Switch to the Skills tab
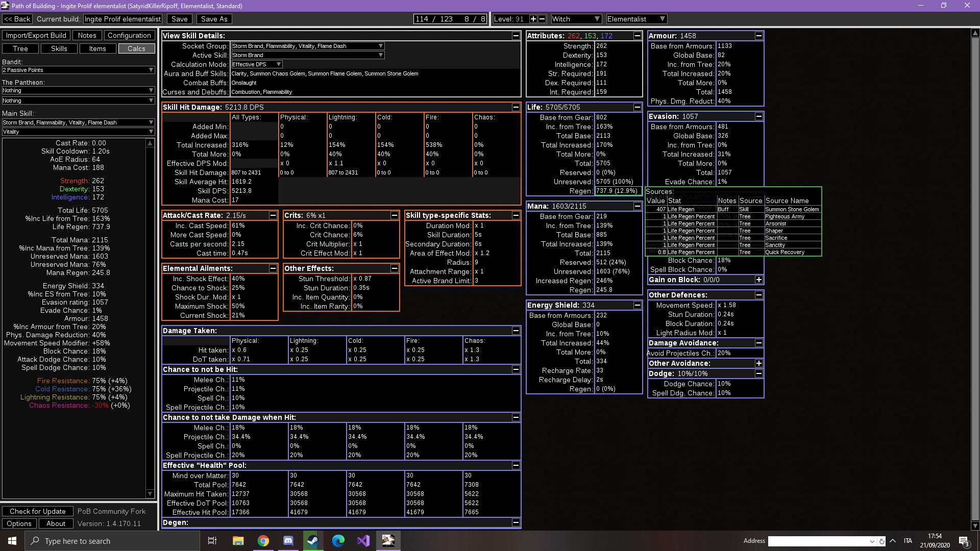 point(59,48)
